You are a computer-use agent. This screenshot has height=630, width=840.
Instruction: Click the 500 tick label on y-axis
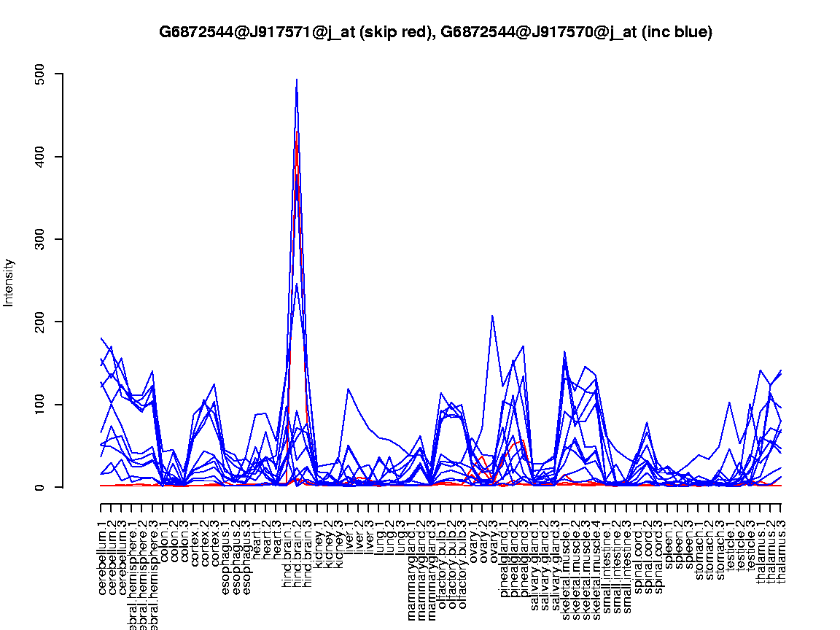[x=39, y=74]
